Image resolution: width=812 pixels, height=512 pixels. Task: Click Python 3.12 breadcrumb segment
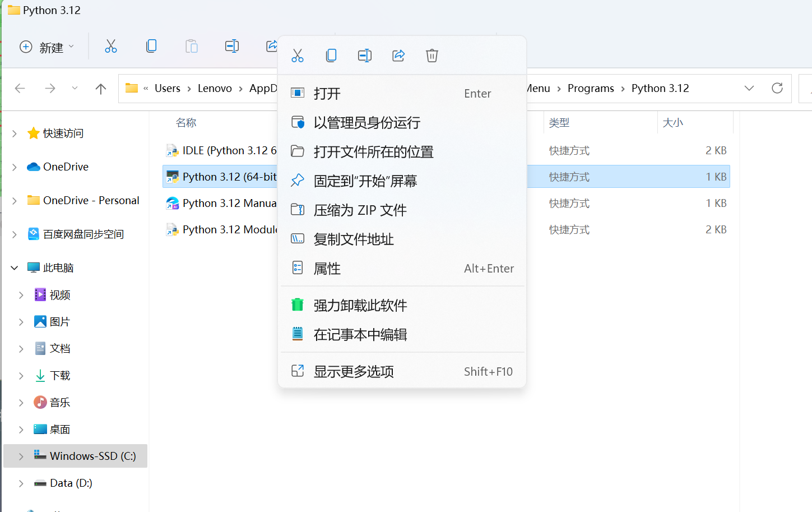click(x=660, y=89)
